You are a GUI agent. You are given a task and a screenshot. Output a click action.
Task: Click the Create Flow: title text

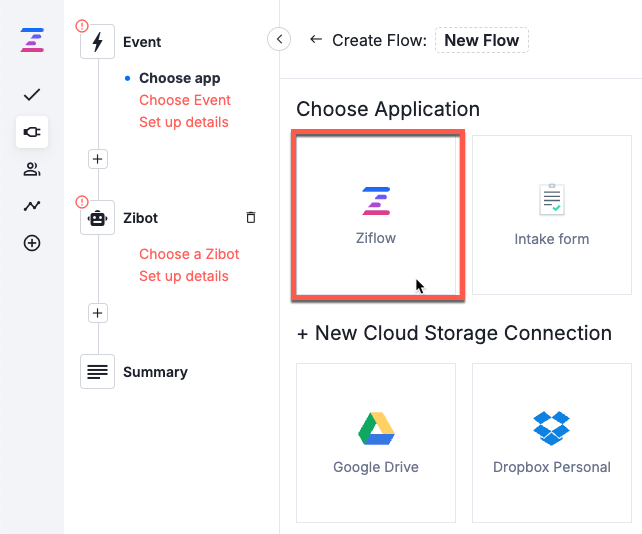380,40
